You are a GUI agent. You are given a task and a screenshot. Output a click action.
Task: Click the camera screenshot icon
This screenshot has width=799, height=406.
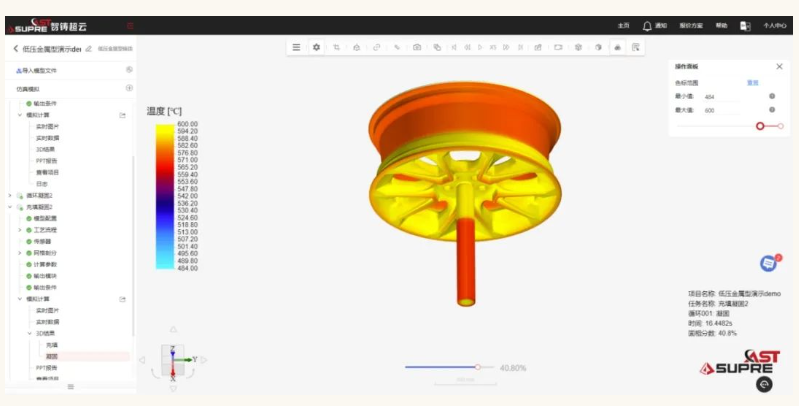tap(416, 47)
